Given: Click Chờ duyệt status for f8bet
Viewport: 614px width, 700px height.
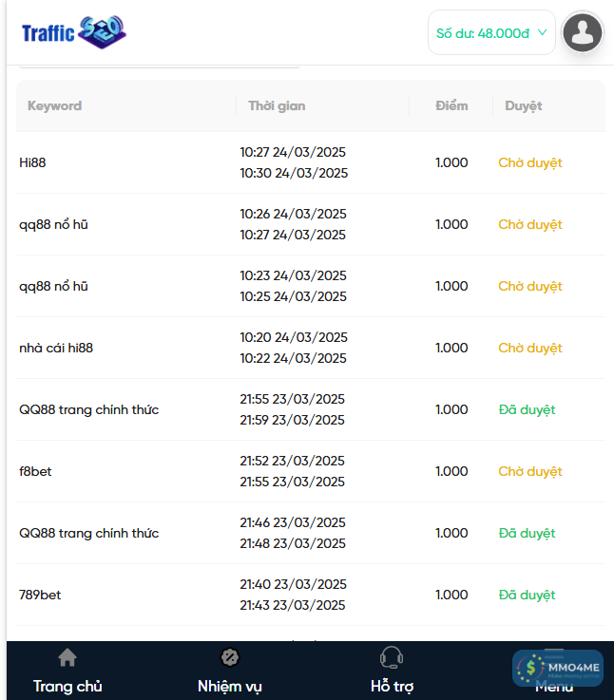Looking at the screenshot, I should [530, 471].
